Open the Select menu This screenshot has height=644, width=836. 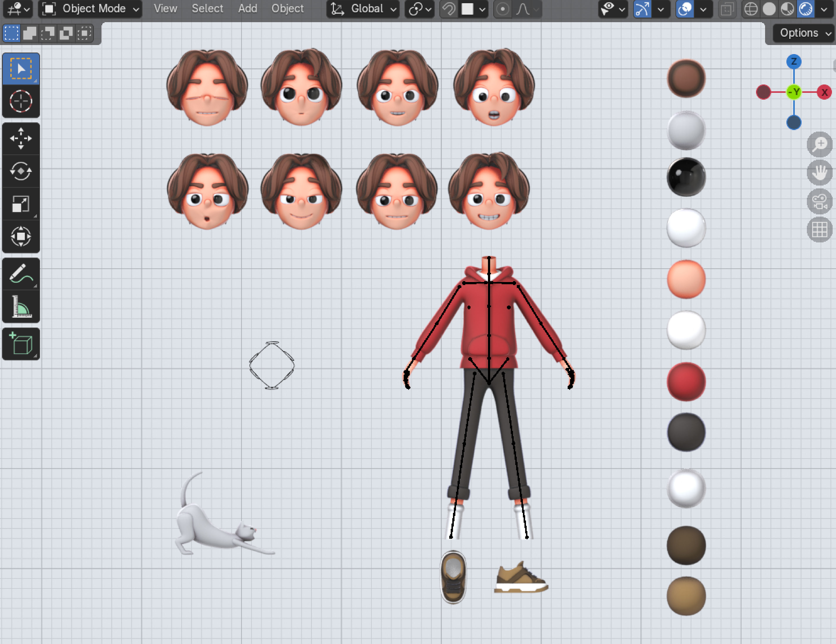207,9
